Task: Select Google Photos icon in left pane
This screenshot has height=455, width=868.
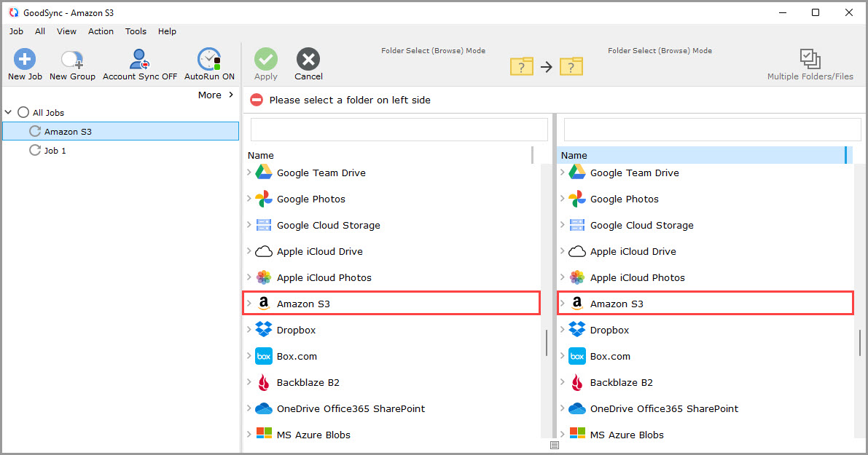Action: (x=263, y=199)
